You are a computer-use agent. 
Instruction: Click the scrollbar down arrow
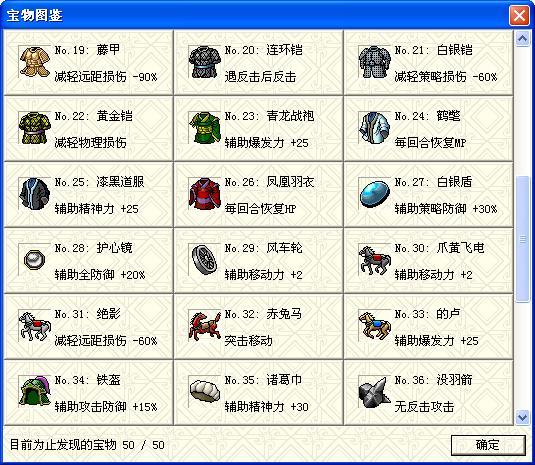click(522, 417)
